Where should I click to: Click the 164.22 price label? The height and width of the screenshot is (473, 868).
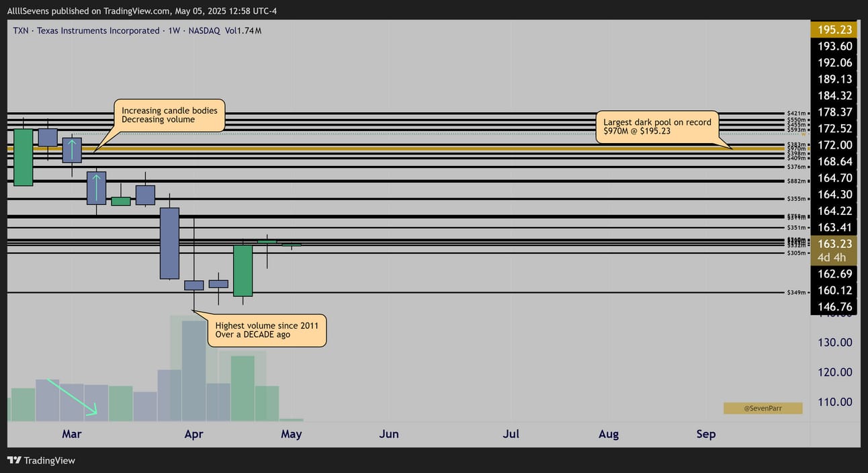click(x=835, y=210)
